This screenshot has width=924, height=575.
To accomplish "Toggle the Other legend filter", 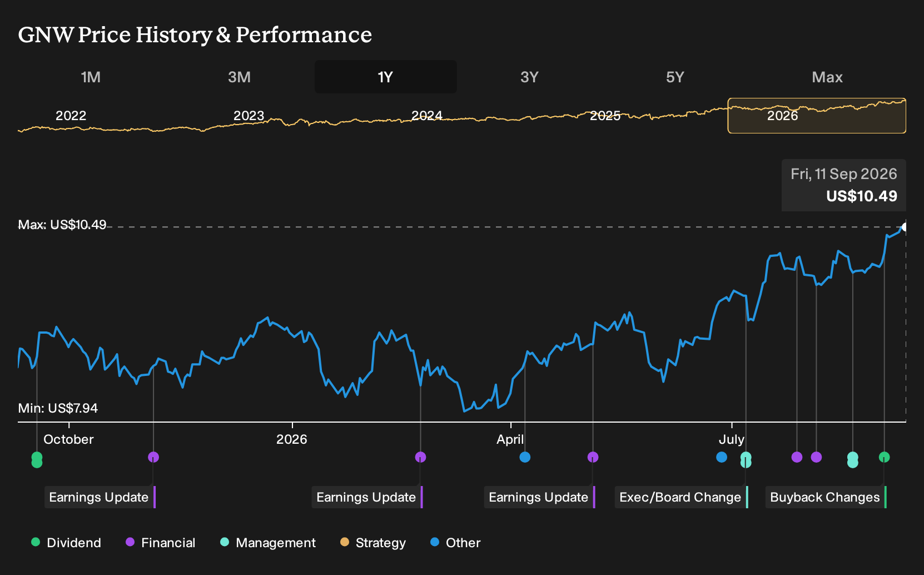I will (x=455, y=543).
